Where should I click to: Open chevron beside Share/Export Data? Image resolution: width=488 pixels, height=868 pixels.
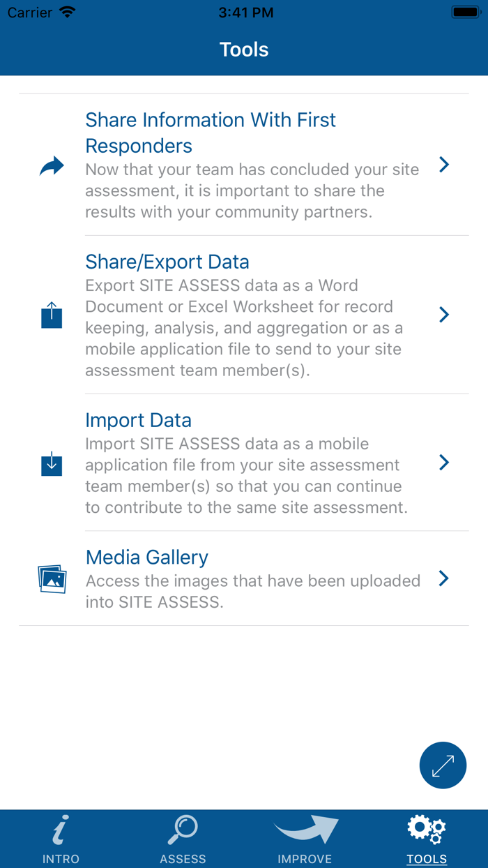click(444, 315)
